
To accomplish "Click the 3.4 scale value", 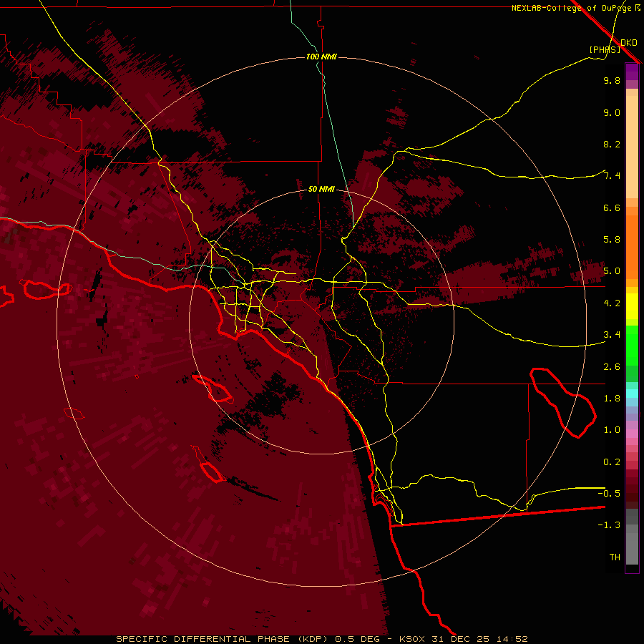I will pyautogui.click(x=612, y=335).
